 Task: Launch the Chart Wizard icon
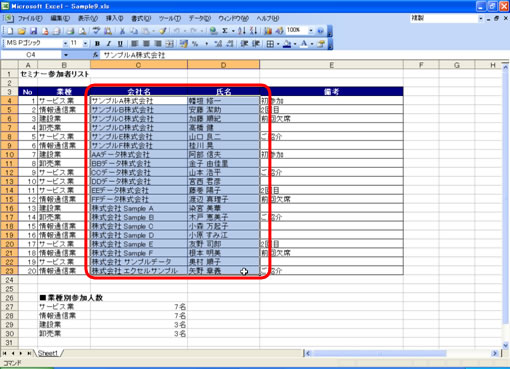pos(268,31)
